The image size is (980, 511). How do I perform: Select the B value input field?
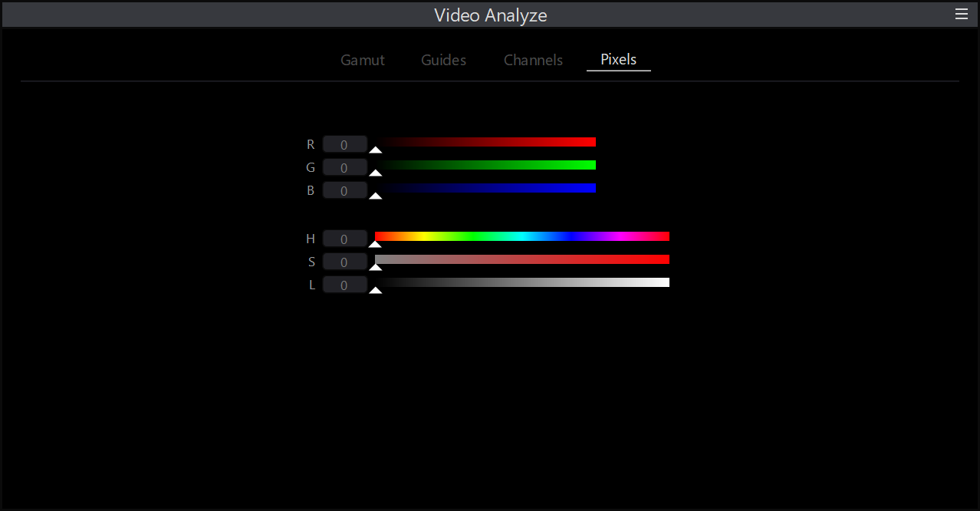344,190
